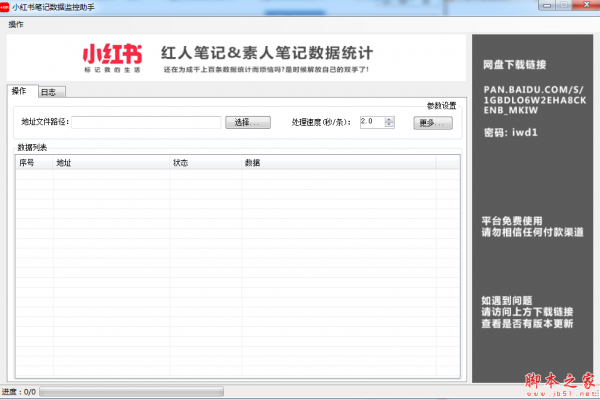This screenshot has height=400, width=600.
Task: Click the 进度: 0/0 status text
Action: (x=19, y=392)
